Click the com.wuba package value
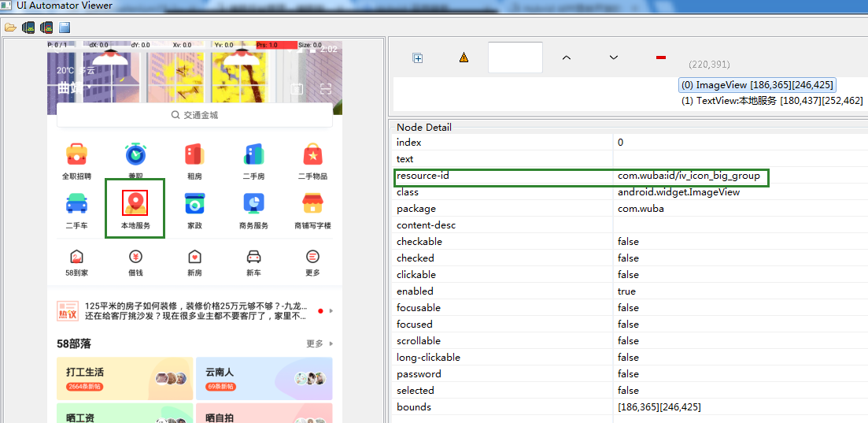 641,209
